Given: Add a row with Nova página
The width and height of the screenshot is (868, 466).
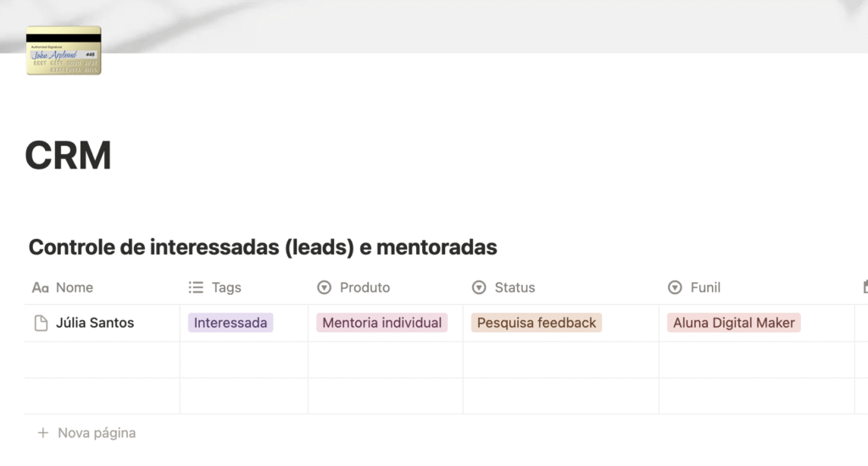Looking at the screenshot, I should pyautogui.click(x=96, y=433).
